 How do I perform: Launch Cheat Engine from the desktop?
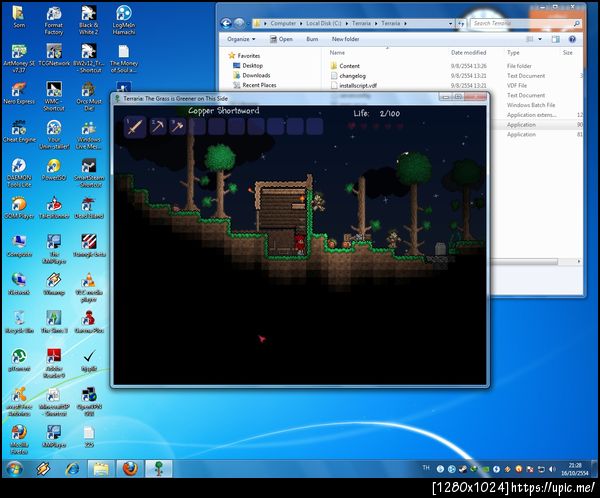coord(19,131)
